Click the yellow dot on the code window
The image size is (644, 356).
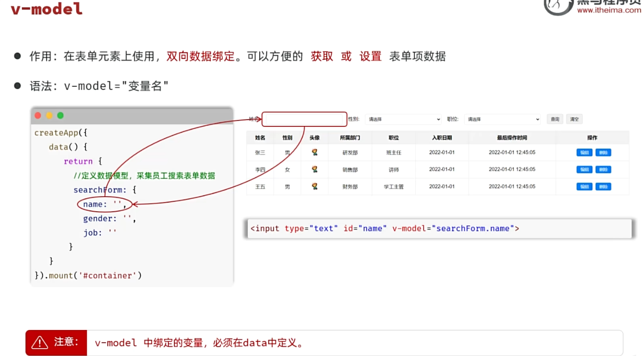point(49,115)
